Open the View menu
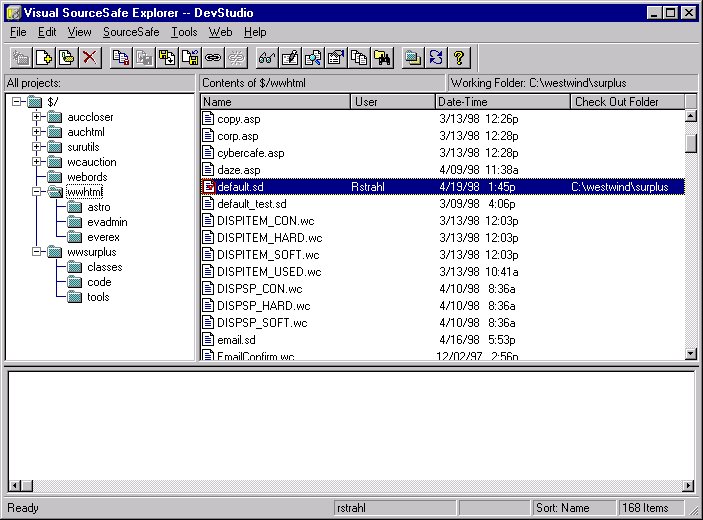 [79, 32]
